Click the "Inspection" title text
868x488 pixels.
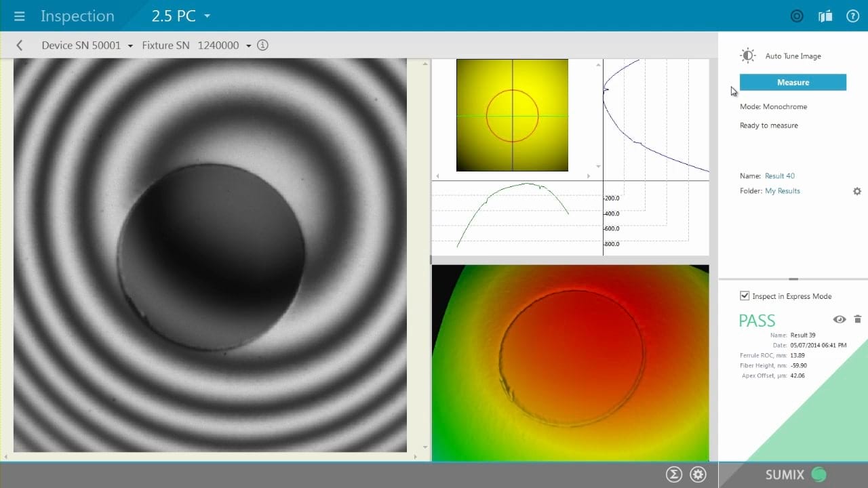click(x=77, y=16)
